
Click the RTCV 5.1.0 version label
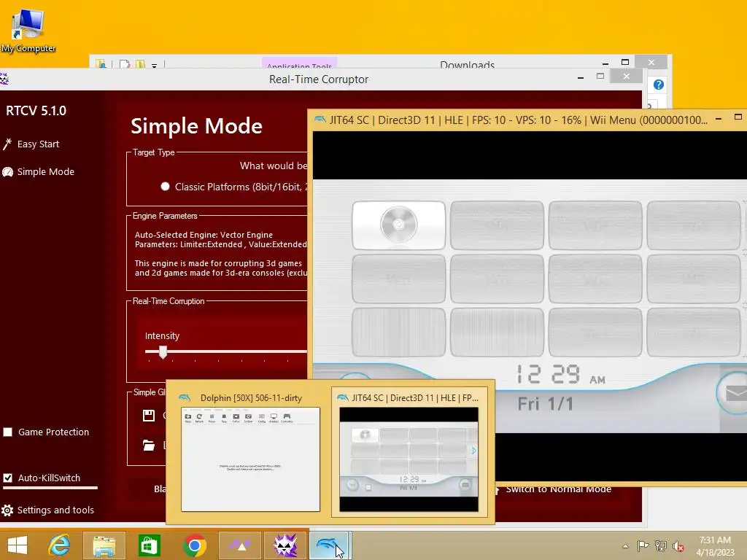pyautogui.click(x=36, y=111)
